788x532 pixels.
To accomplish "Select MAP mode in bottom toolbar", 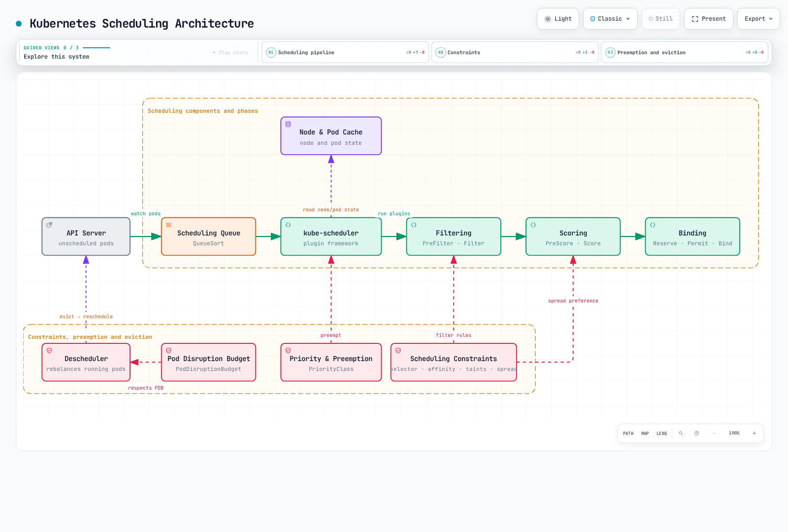I will point(645,433).
